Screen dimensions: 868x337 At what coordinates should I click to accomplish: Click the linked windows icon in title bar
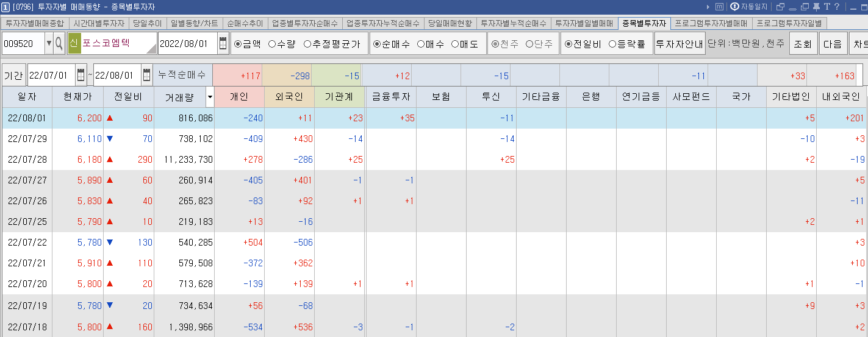point(780,7)
